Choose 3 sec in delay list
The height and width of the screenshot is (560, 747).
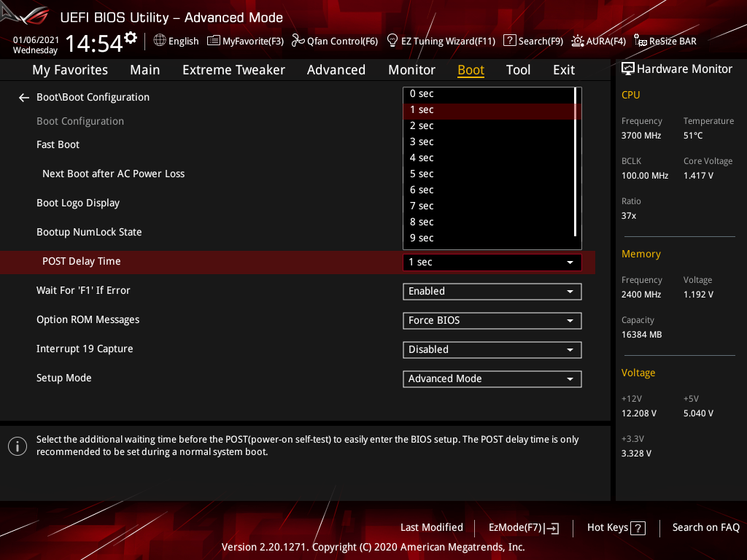click(489, 142)
